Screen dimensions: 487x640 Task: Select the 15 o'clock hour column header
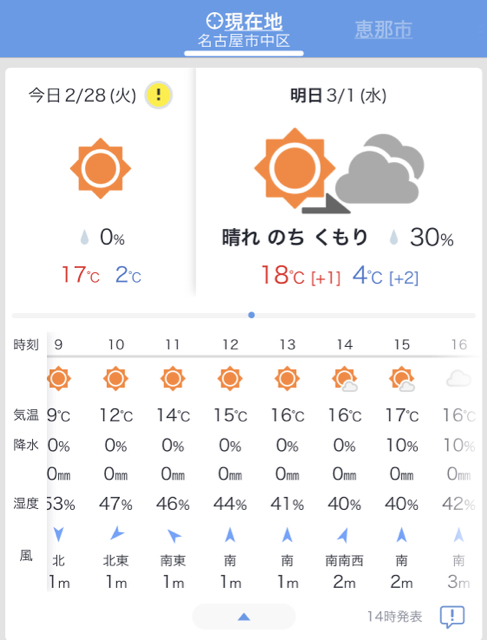402,345
